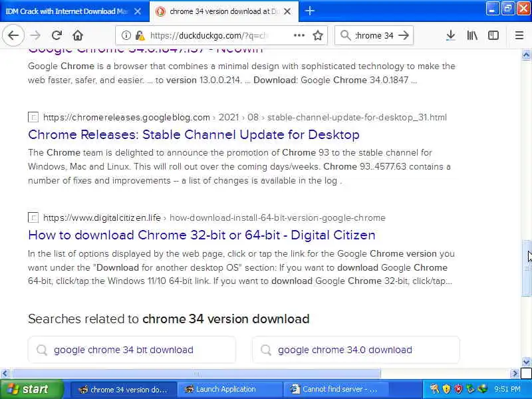Search google chrome 34.0 download suggestion
Screen dimensions: 532x399
(x=356, y=350)
